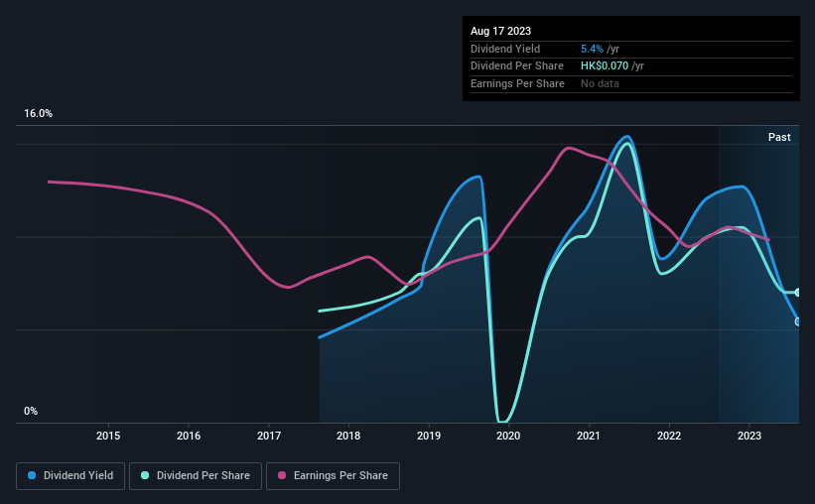Click the 2023 x-axis label
Screen dimensions: 815x504
(749, 436)
